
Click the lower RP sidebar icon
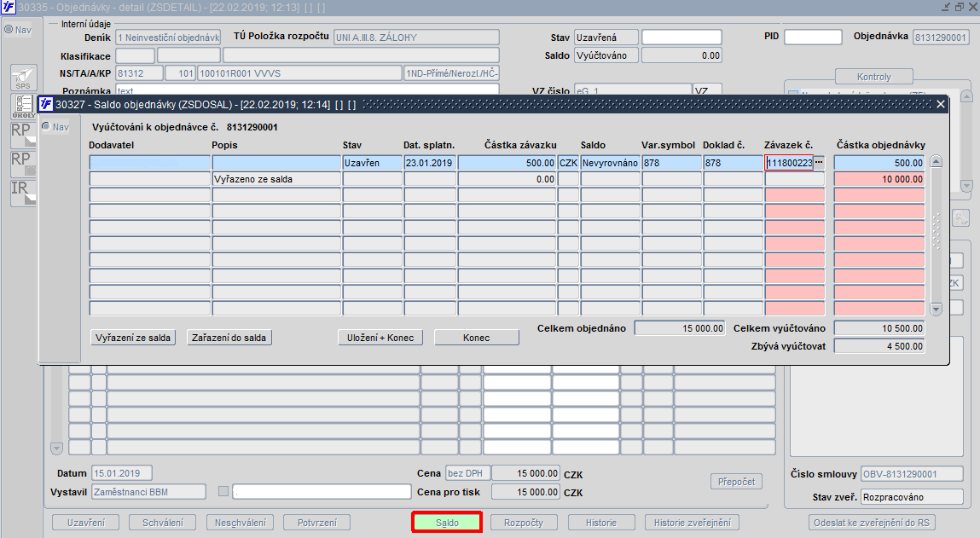(x=24, y=163)
